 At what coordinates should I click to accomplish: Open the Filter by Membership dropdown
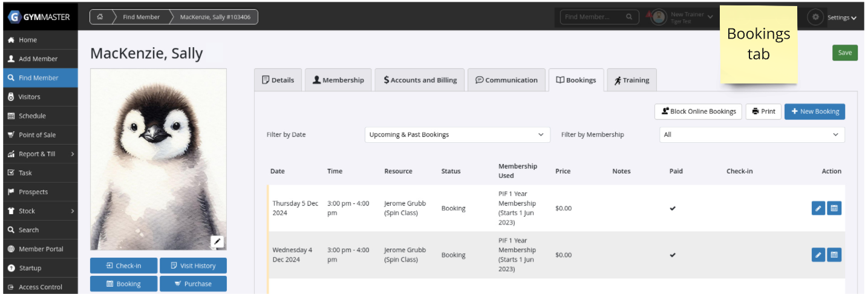[751, 135]
